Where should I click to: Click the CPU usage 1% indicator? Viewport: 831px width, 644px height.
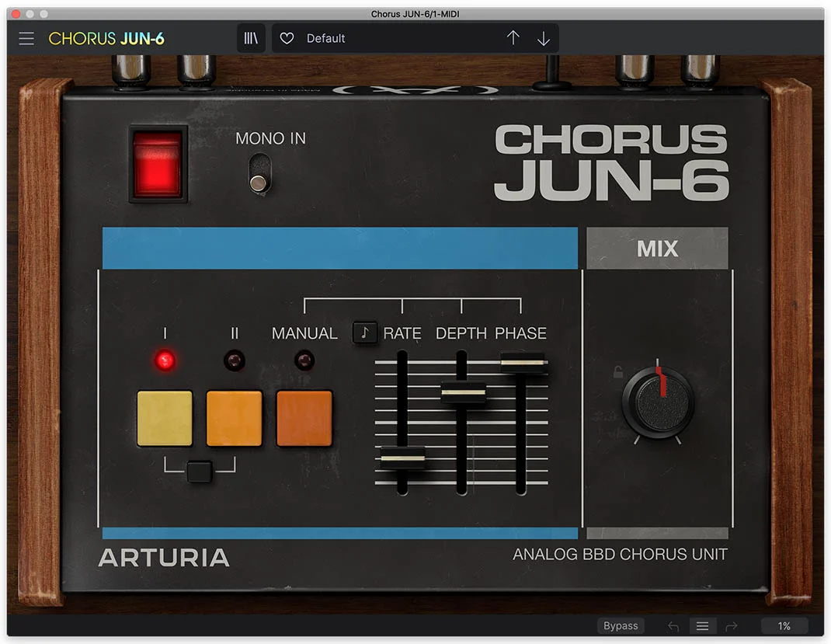point(784,625)
